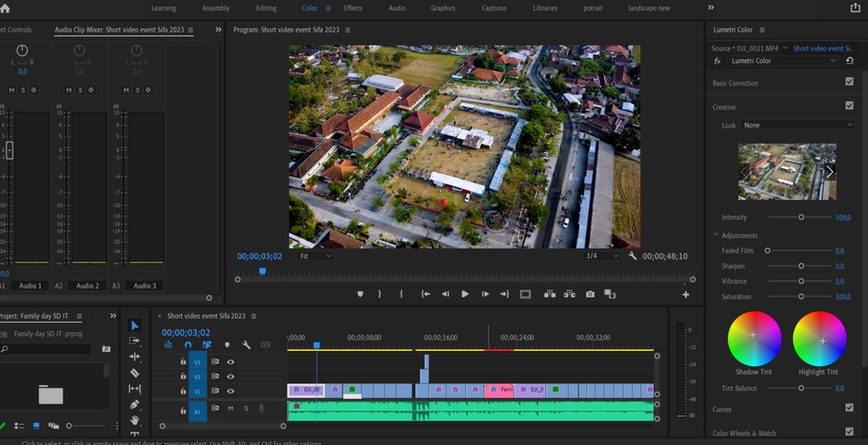Click the Saturation slider handle
Image resolution: width=868 pixels, height=445 pixels.
coord(801,297)
